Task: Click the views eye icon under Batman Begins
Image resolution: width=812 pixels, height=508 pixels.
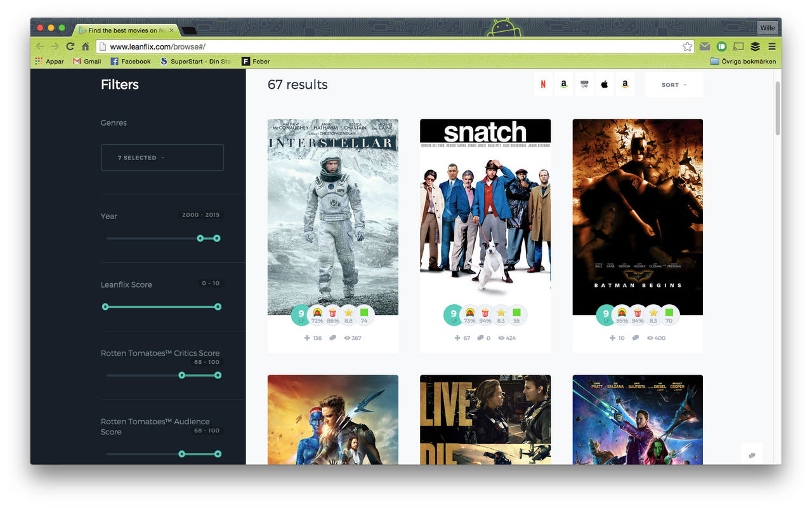Action: (x=650, y=338)
